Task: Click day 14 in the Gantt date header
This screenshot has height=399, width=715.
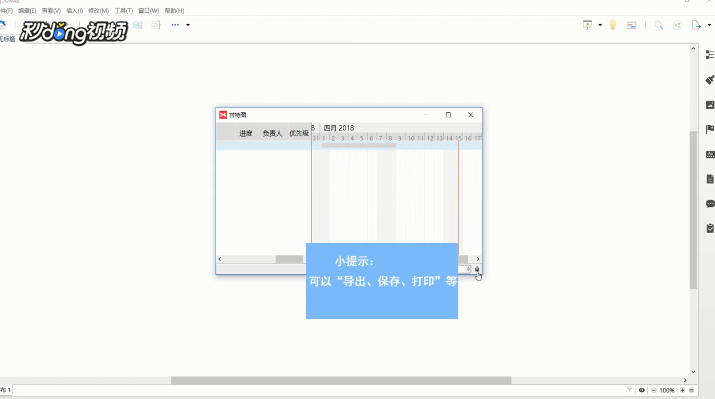Action: pyautogui.click(x=449, y=138)
